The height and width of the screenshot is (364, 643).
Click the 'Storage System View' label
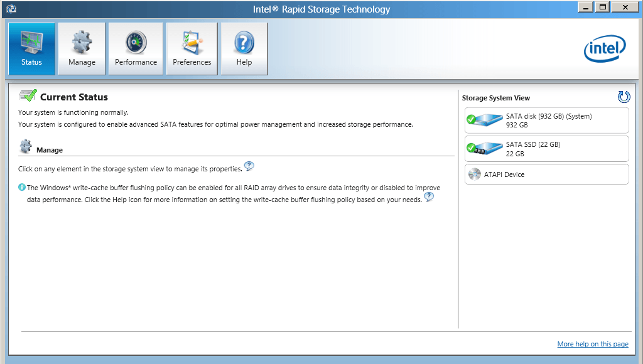pyautogui.click(x=496, y=98)
